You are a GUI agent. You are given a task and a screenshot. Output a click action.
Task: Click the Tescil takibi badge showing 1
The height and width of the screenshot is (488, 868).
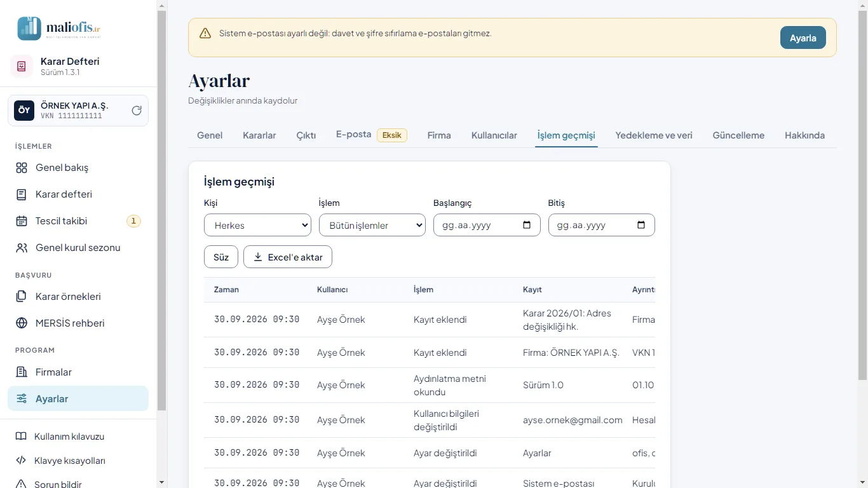point(133,221)
